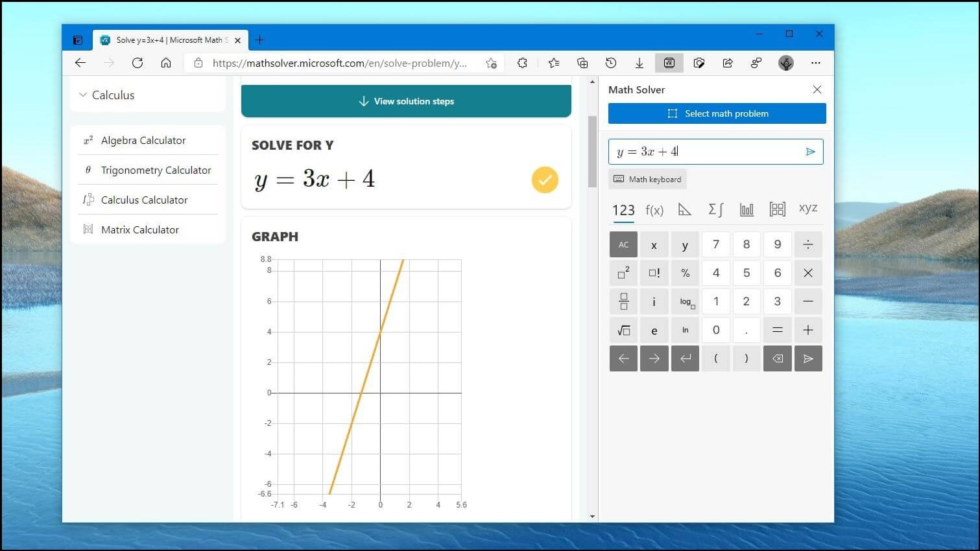
Task: Close the Solve y=3x+4 browser tab
Action: pyautogui.click(x=237, y=40)
